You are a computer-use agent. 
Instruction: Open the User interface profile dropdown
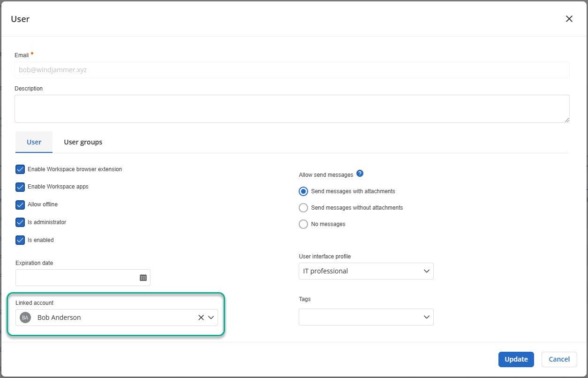click(366, 271)
